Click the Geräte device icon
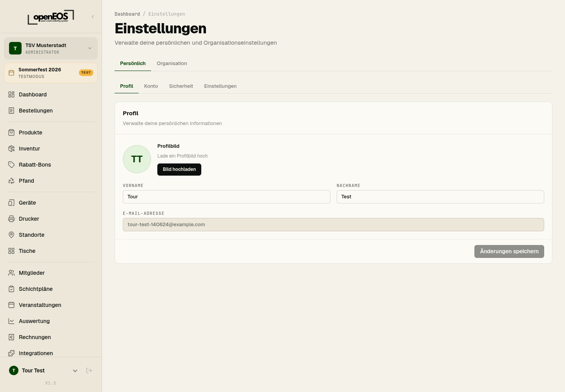Image resolution: width=565 pixels, height=392 pixels. point(11,203)
